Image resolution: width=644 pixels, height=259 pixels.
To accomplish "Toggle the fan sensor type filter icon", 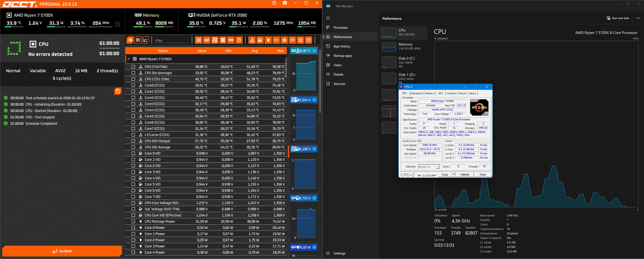I will pos(284,40).
